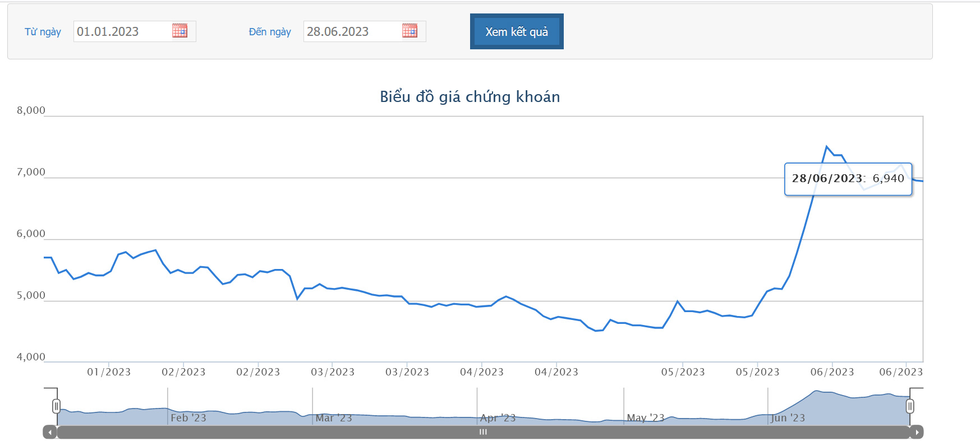Click the left range navigator handle
The width and height of the screenshot is (980, 441).
[56, 406]
